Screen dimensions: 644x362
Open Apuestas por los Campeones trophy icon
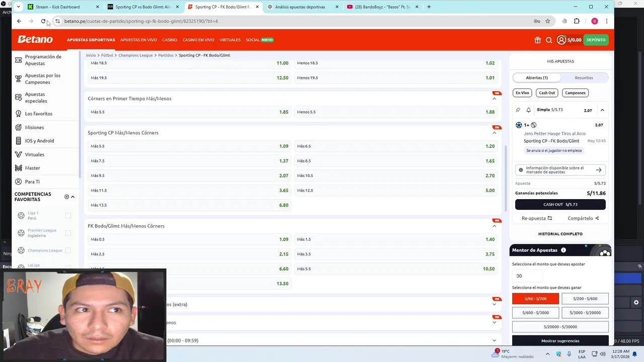pyautogui.click(x=19, y=78)
